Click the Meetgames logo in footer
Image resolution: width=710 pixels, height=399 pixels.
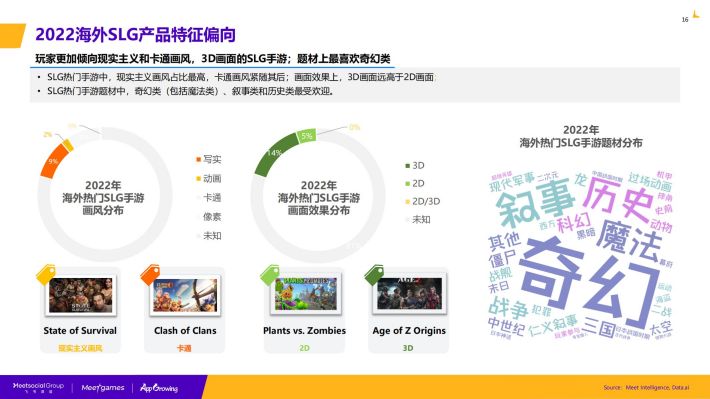103,388
